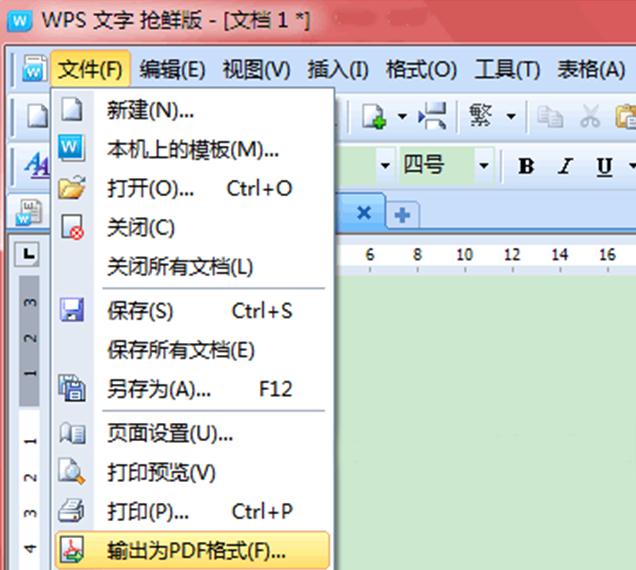Click the document list icon left of tabs
Viewport: 636px width, 570px height.
coord(29,212)
